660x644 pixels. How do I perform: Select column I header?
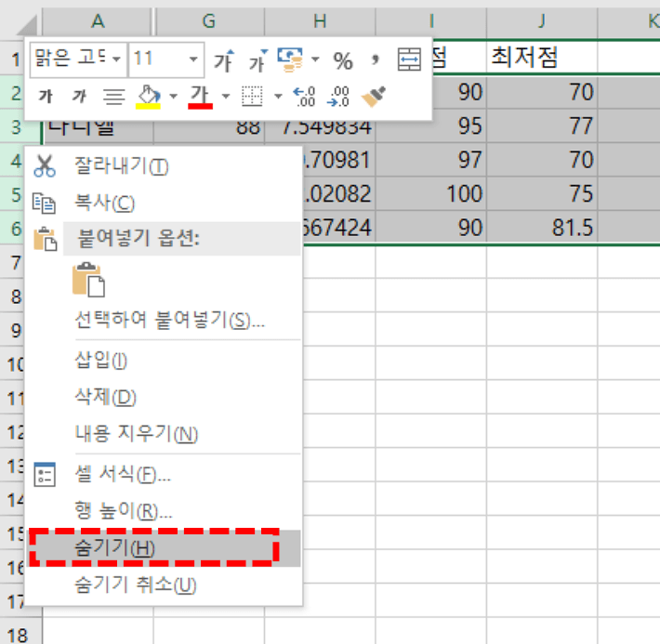coord(431,21)
